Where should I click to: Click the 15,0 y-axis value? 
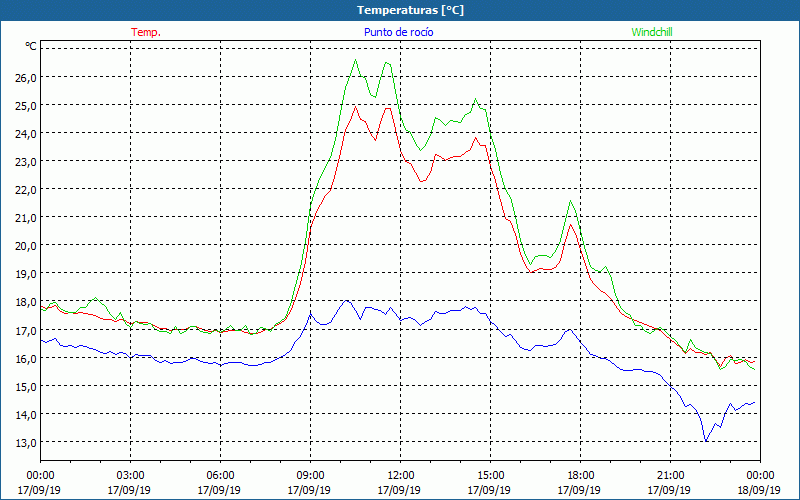point(27,386)
